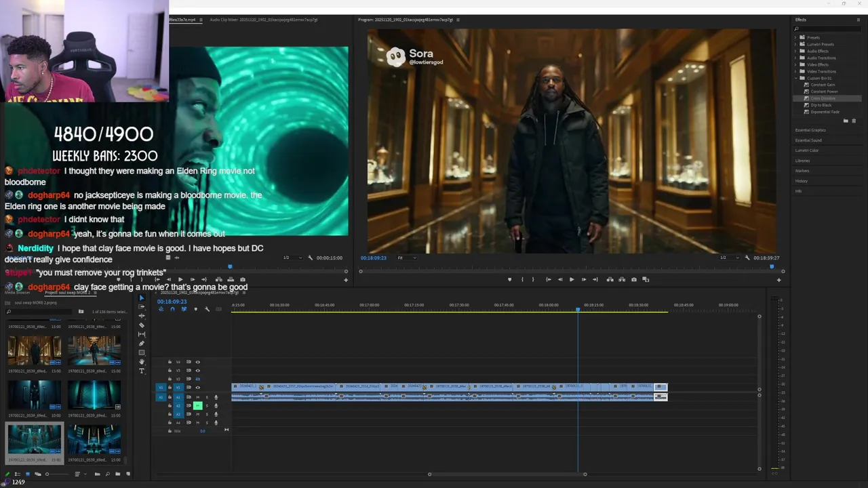This screenshot has height=488, width=868.
Task: Select Constant Power effect
Action: click(824, 91)
